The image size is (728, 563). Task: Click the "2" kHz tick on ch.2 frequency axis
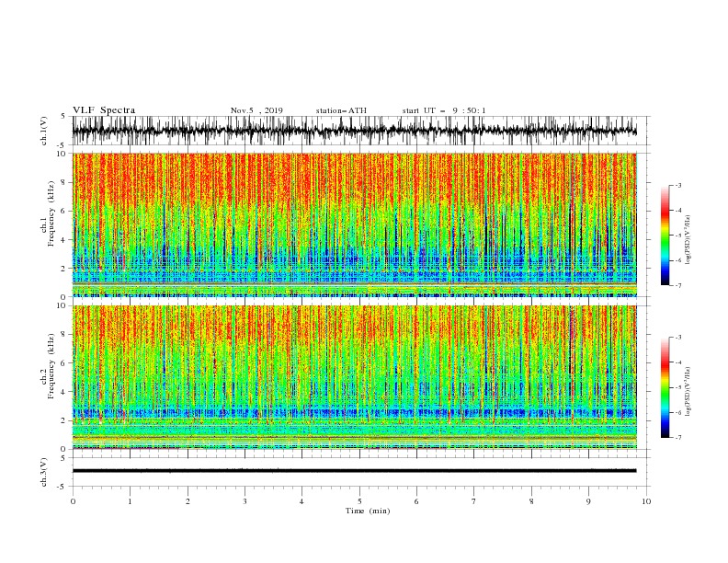[63, 420]
